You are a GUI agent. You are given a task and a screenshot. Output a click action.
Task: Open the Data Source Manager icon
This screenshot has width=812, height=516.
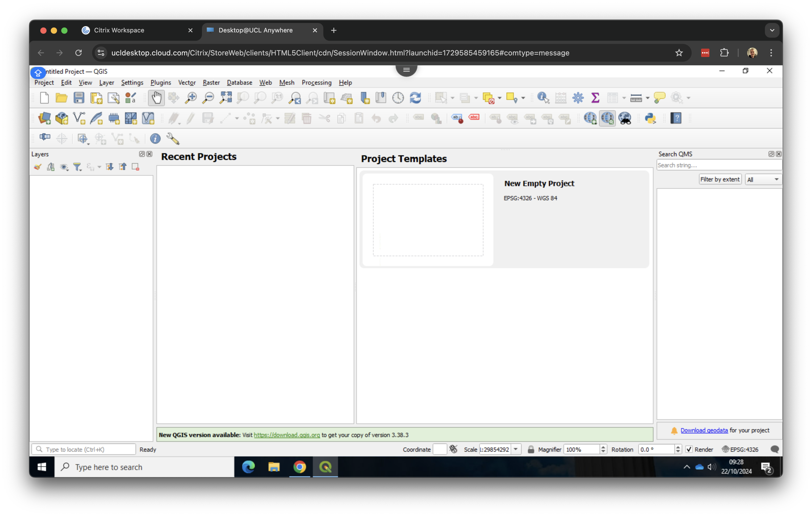pos(44,118)
